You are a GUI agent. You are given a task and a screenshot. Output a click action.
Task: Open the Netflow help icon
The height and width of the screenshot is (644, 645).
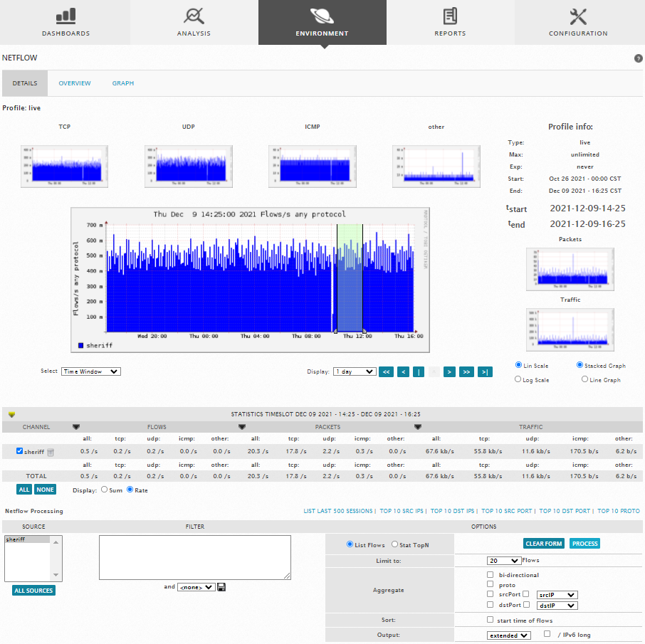[638, 58]
